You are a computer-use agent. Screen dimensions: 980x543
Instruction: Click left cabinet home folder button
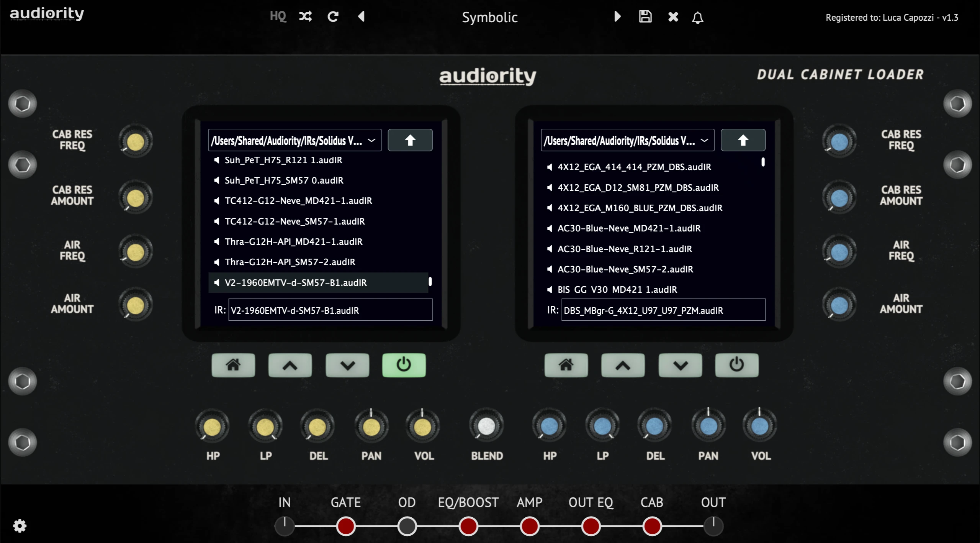click(233, 365)
